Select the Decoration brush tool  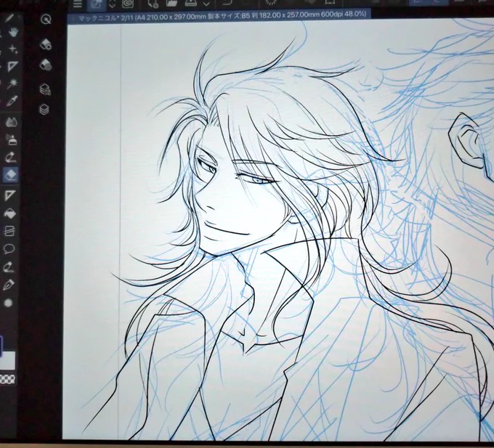click(11, 156)
